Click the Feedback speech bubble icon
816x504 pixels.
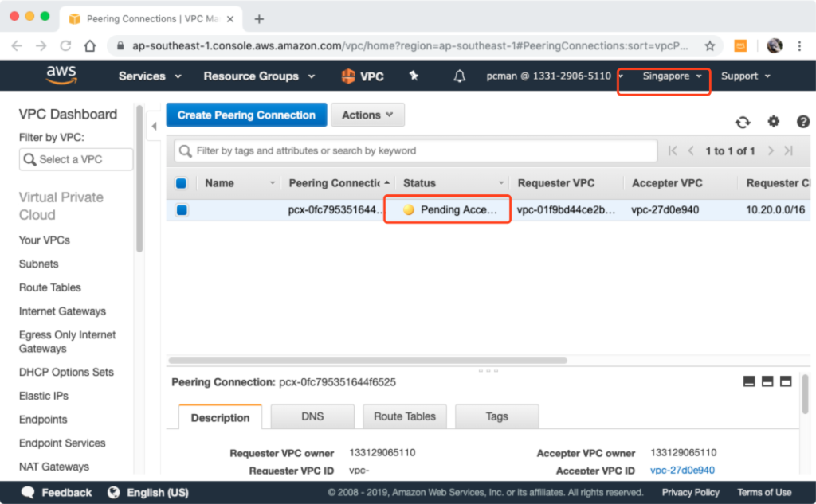click(x=28, y=492)
